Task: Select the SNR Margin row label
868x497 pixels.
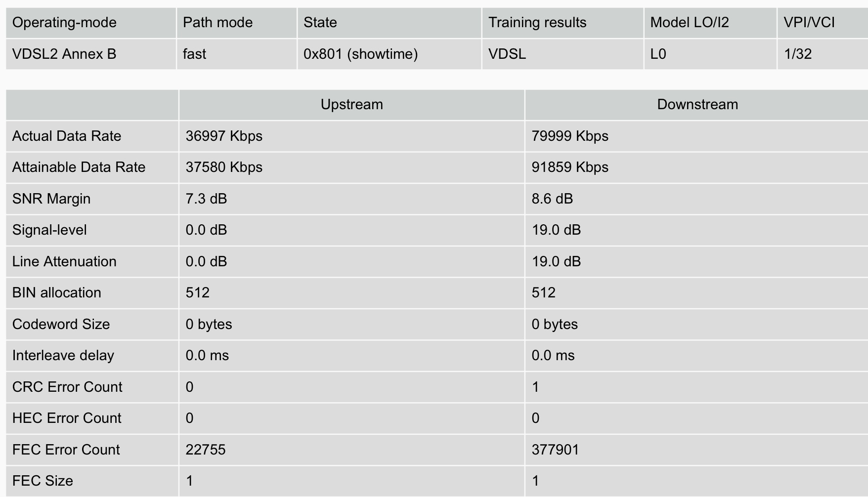Action: 51,199
